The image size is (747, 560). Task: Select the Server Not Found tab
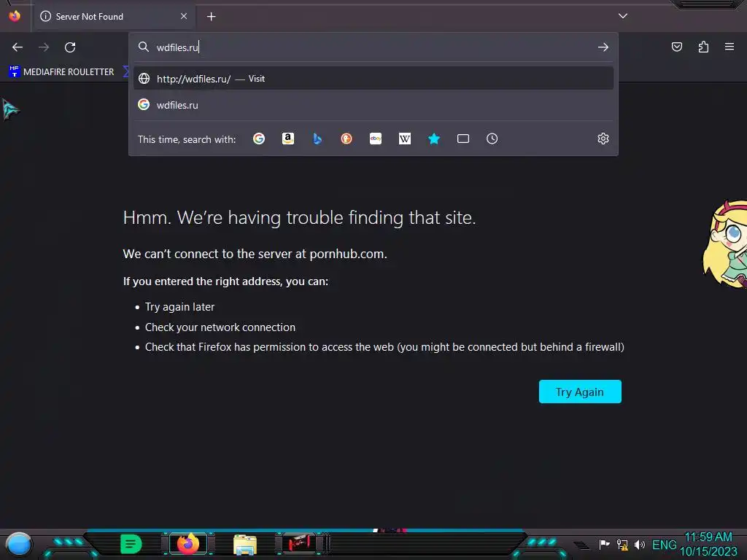pos(115,17)
